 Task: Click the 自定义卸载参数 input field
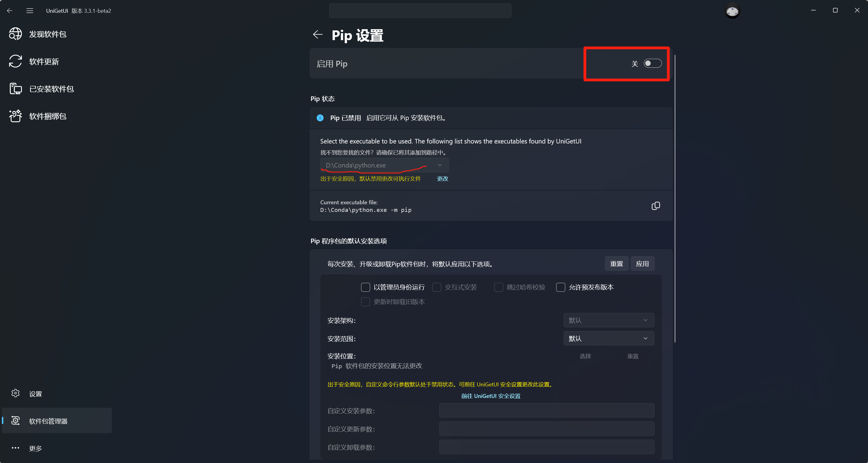point(546,447)
